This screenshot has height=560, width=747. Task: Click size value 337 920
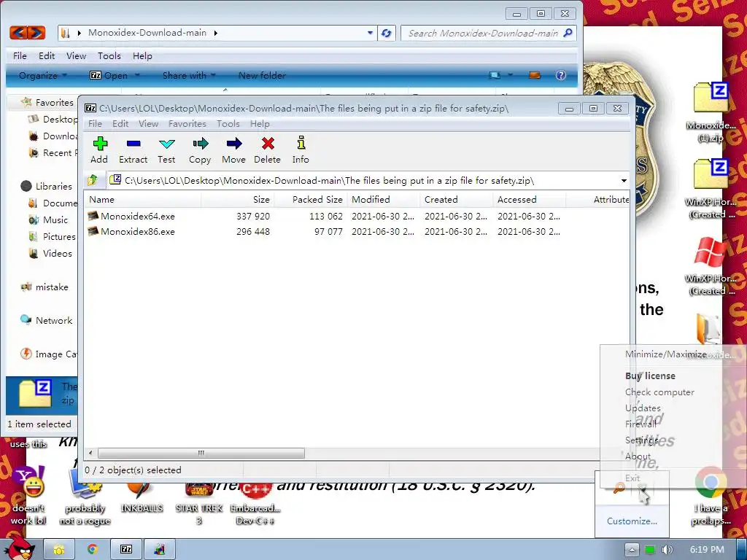(x=253, y=216)
